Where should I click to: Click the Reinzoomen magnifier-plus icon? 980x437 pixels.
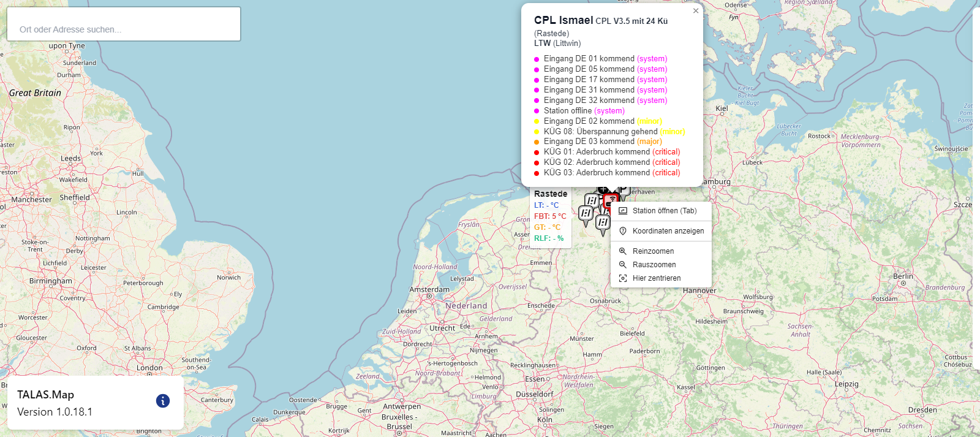(x=623, y=251)
